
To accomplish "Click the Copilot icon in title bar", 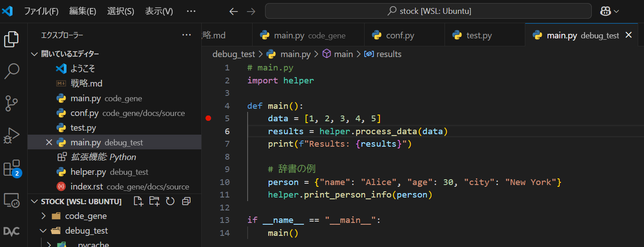I will click(x=606, y=11).
